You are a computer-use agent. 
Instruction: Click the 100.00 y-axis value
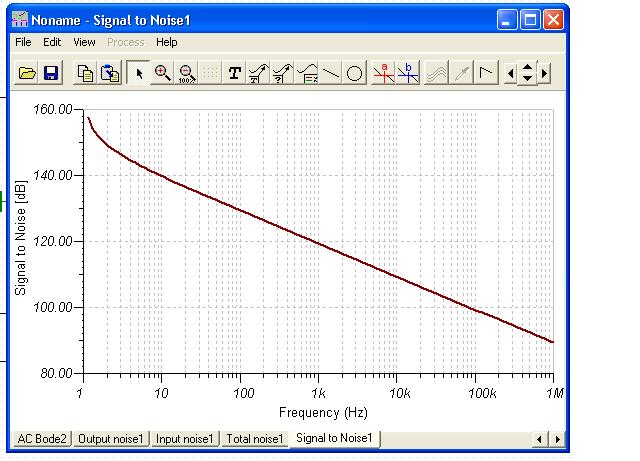pyautogui.click(x=53, y=307)
